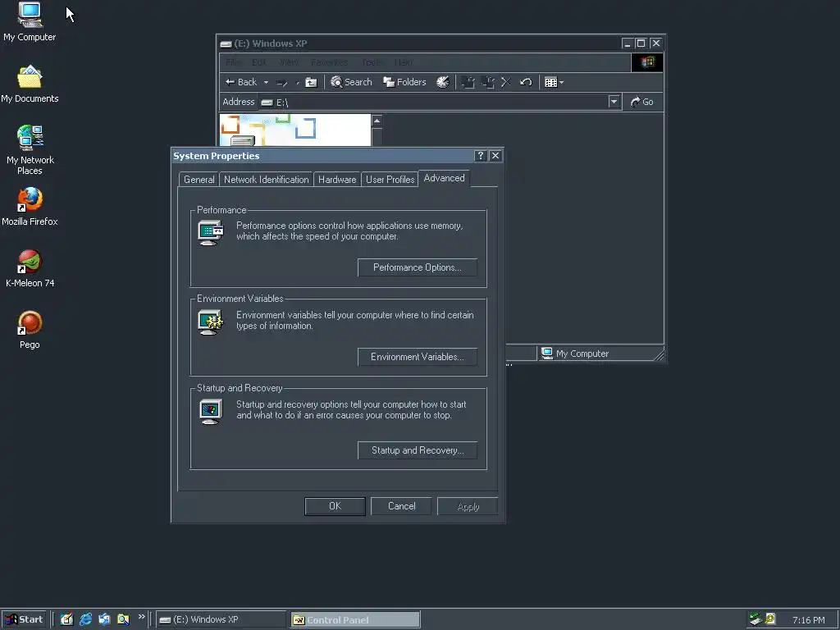The height and width of the screenshot is (630, 840).
Task: Click Cancel in System Properties
Action: pos(401,506)
